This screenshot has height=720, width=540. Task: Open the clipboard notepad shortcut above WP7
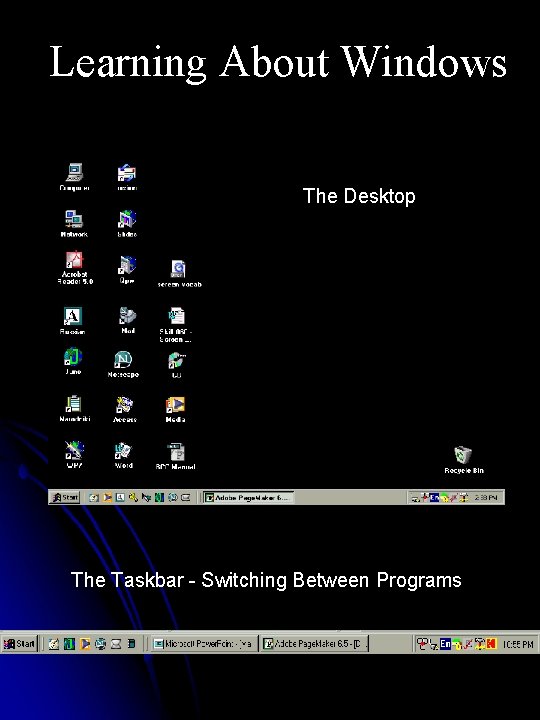(74, 409)
